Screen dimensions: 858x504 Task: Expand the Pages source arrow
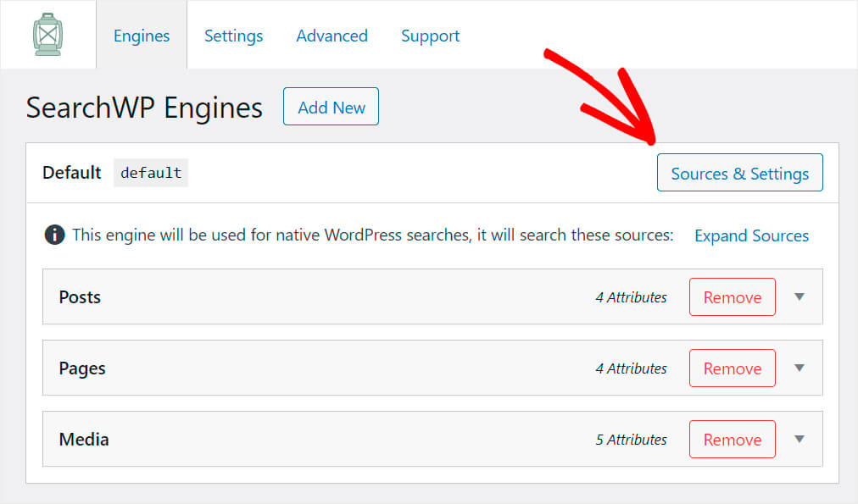click(x=799, y=368)
